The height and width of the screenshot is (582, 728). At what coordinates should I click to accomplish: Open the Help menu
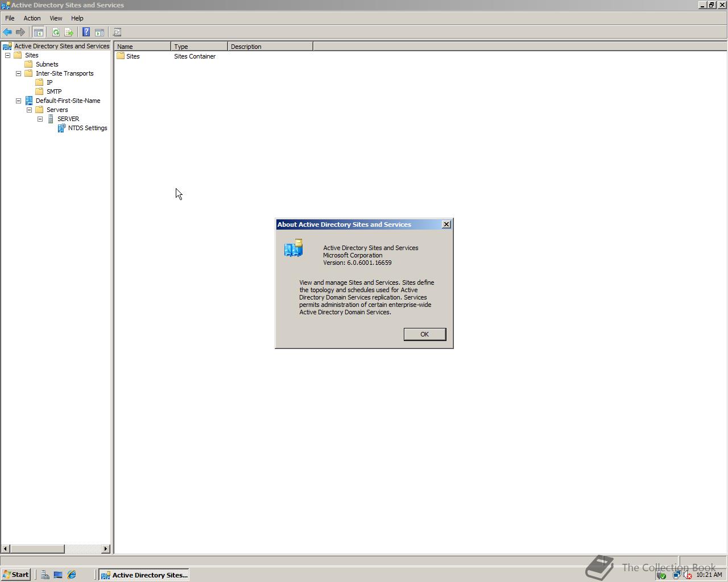click(x=77, y=18)
